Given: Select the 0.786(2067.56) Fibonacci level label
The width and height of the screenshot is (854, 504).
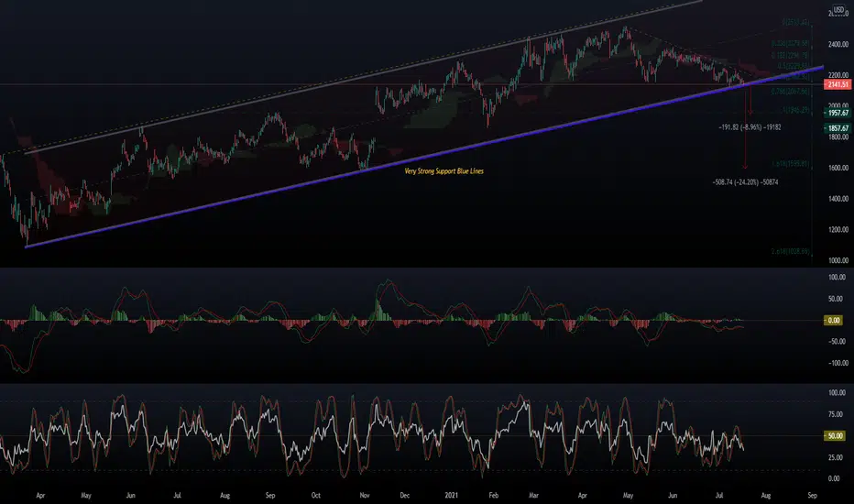Looking at the screenshot, I should [x=790, y=92].
